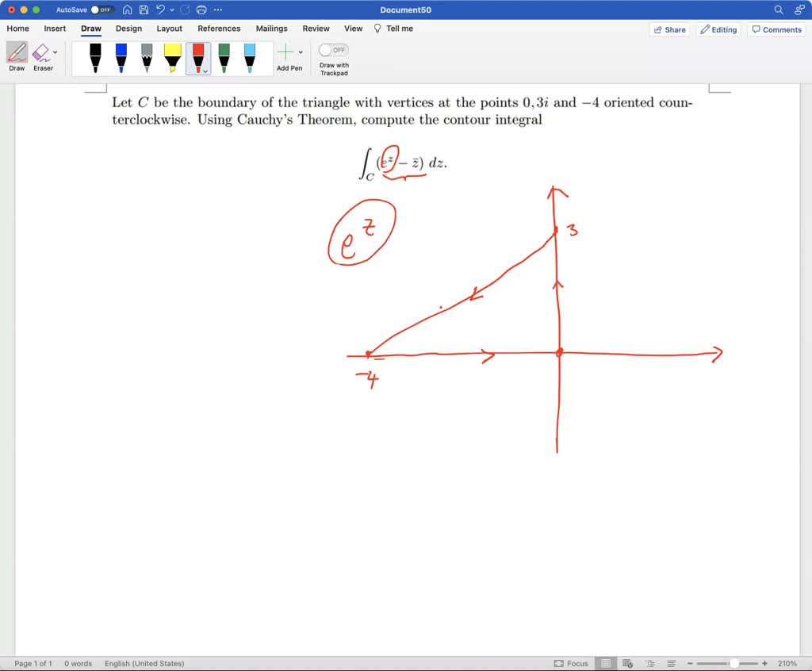This screenshot has width=812, height=671.
Task: Select the Eraser tool
Action: pyautogui.click(x=43, y=54)
